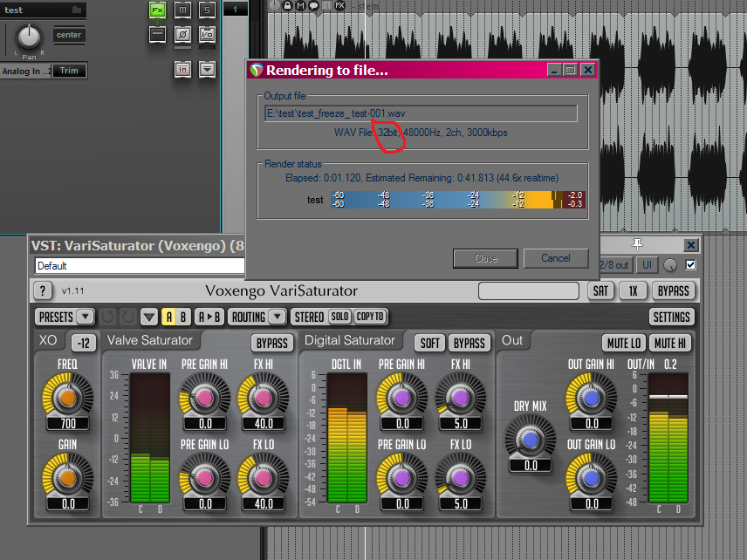This screenshot has width=747, height=560.
Task: Toggle Valve Saturator BYPASS
Action: point(272,343)
